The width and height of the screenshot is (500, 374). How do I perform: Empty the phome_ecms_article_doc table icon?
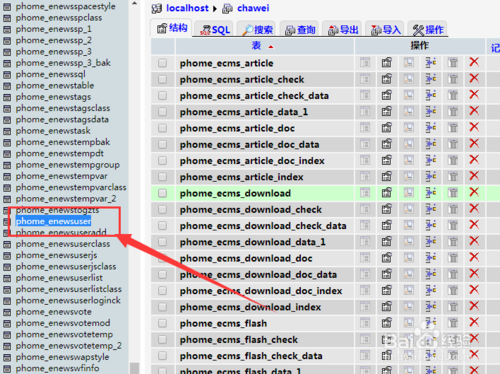click(x=453, y=128)
